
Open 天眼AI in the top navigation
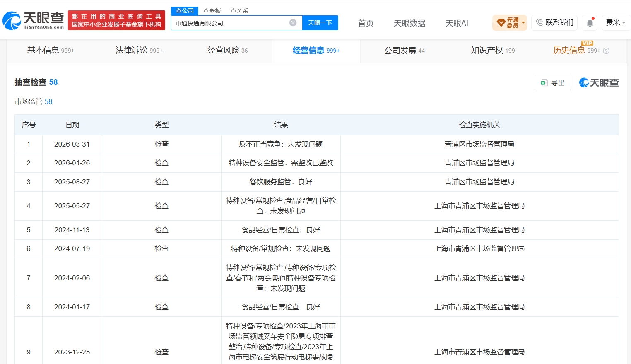[x=457, y=23]
